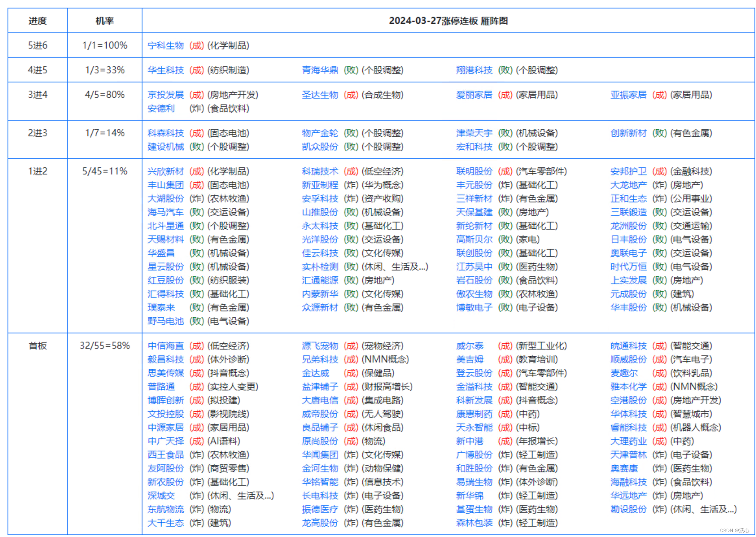Select the 爱丽家居 link
Viewport: 756px width, 537px height.
pos(474,95)
